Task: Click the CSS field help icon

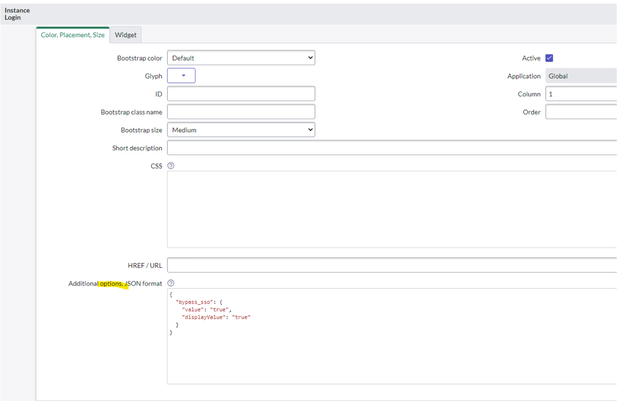Action: tap(171, 166)
